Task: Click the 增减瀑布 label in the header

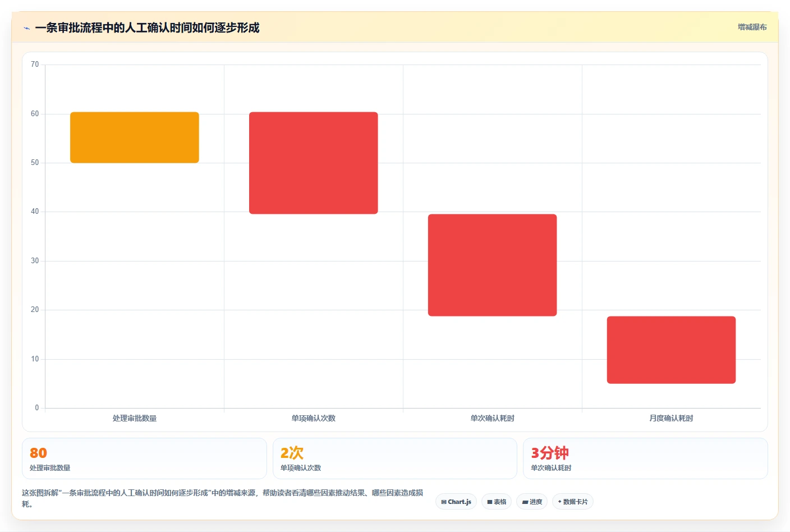Action: (752, 27)
